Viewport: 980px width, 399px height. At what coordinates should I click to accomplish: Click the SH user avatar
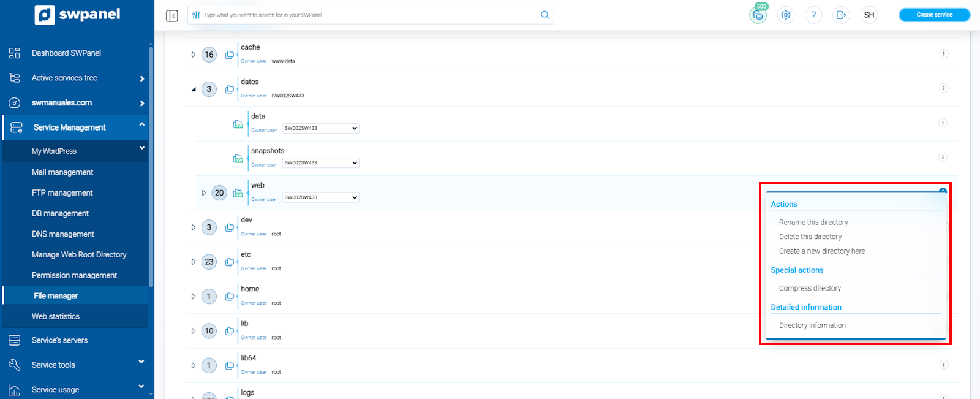click(x=869, y=15)
